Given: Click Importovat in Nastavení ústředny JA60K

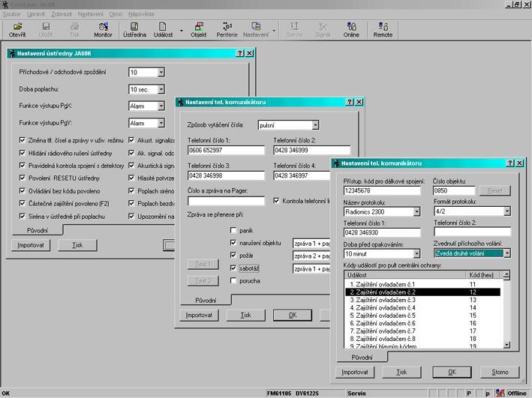Looking at the screenshot, I should [31, 245].
